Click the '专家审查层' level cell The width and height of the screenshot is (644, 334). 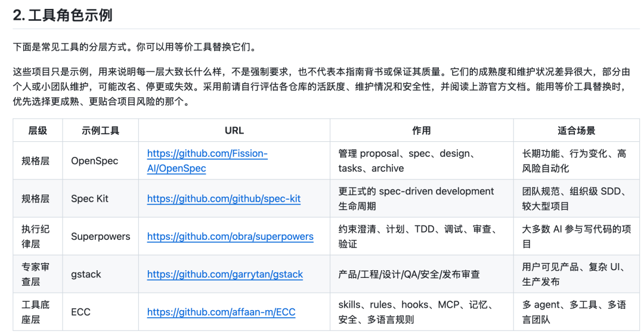point(38,274)
